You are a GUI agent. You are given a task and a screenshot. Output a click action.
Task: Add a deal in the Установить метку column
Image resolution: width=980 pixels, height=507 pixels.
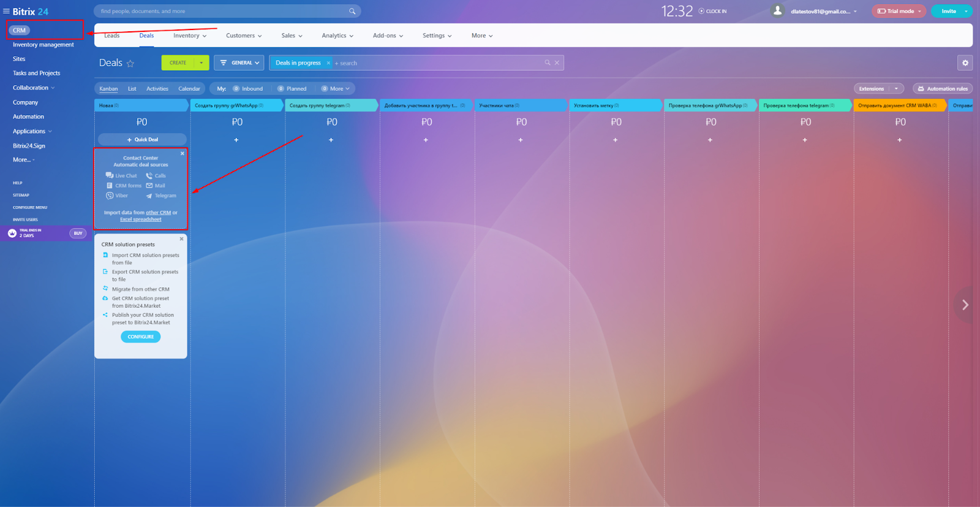tap(616, 140)
